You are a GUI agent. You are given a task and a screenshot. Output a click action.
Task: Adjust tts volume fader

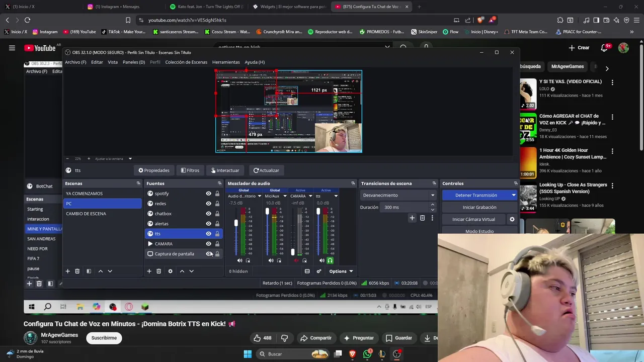tap(318, 212)
